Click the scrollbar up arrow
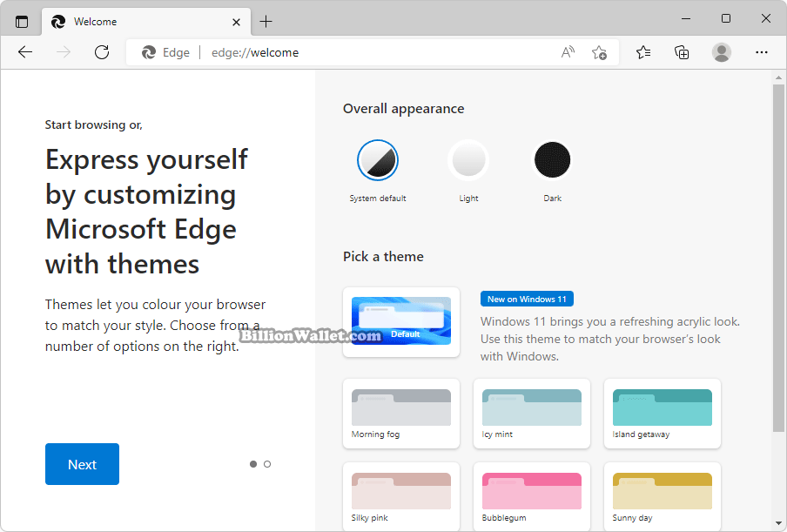This screenshot has height=532, width=787. point(778,77)
